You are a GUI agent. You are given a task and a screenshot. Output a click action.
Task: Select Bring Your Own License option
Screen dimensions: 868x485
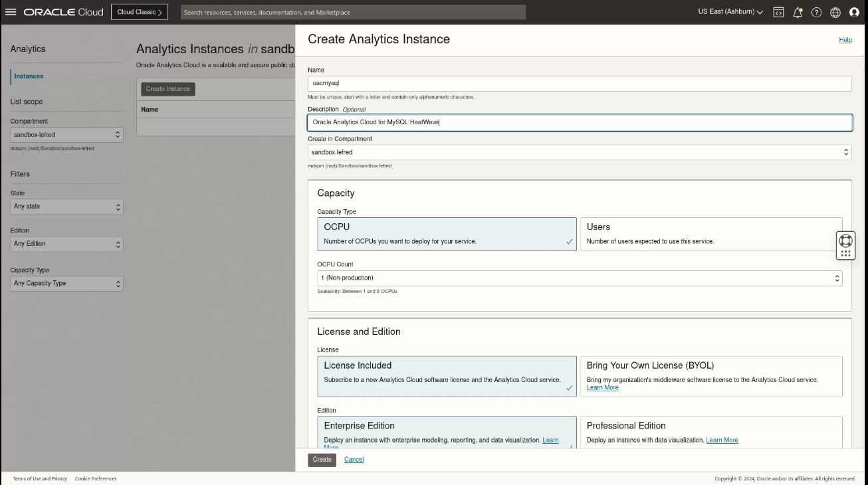point(710,376)
